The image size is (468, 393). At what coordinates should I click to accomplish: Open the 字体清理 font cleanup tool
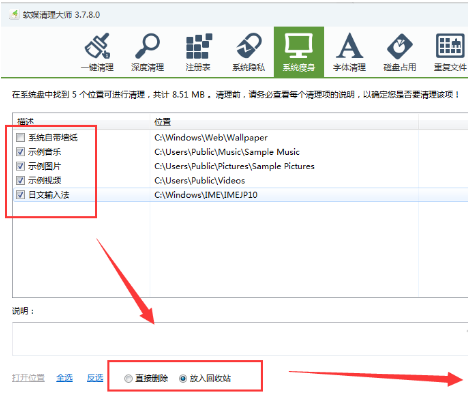tap(349, 52)
